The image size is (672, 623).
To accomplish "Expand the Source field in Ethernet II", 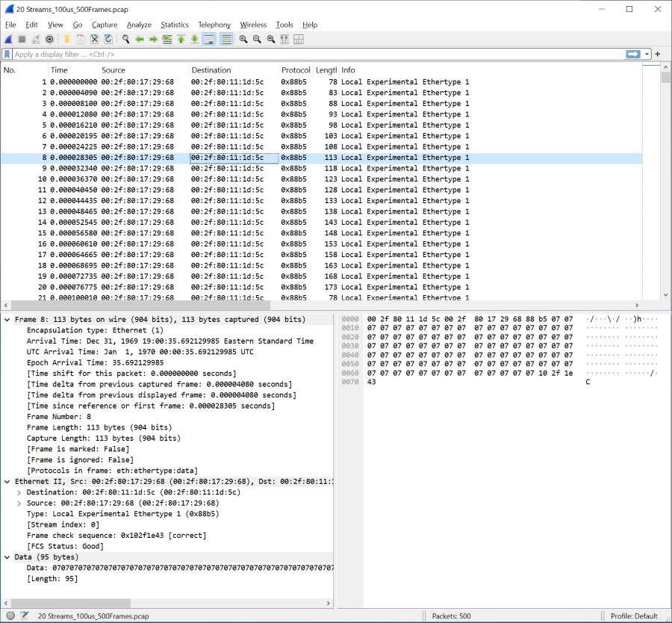I will [19, 503].
